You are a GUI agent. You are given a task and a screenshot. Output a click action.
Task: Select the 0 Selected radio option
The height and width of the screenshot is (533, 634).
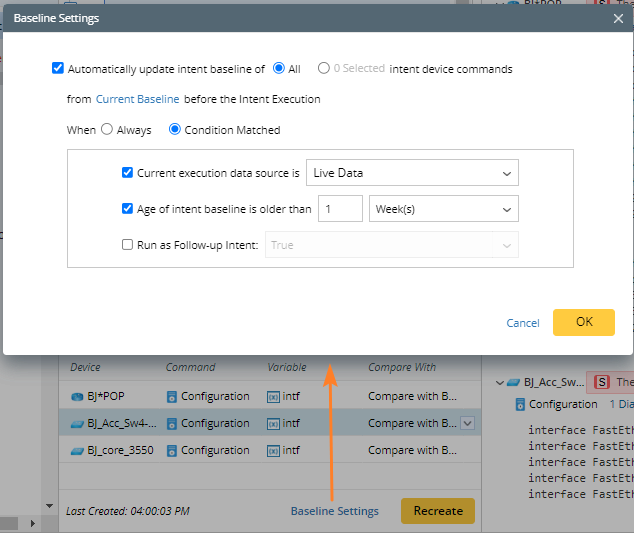coord(323,68)
